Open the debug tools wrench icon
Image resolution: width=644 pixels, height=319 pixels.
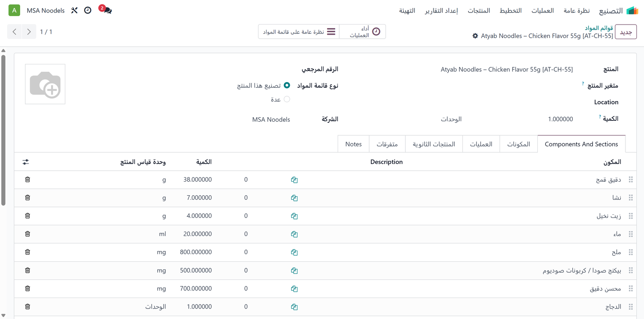pyautogui.click(x=74, y=10)
